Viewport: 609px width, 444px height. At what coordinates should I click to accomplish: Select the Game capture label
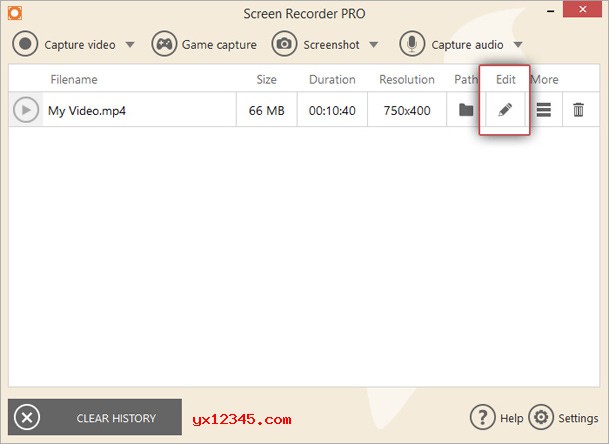pyautogui.click(x=219, y=45)
